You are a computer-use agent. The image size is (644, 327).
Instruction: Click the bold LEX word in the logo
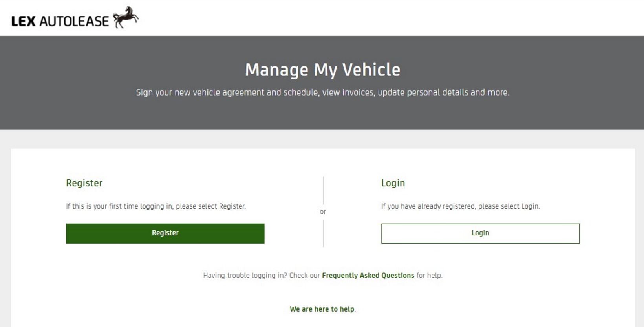[24, 21]
